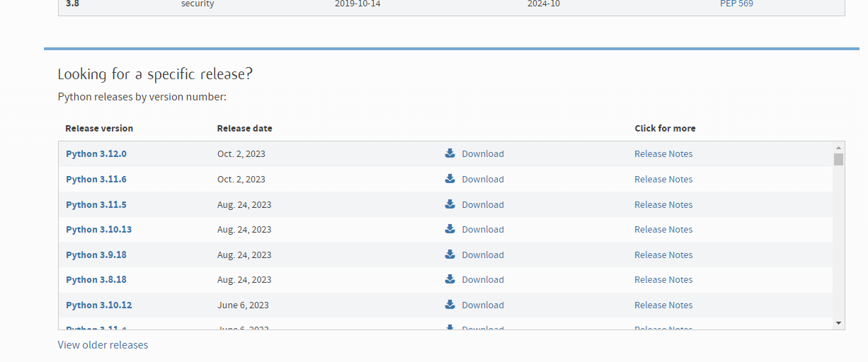
Task: Click View older releases link
Action: coord(103,345)
